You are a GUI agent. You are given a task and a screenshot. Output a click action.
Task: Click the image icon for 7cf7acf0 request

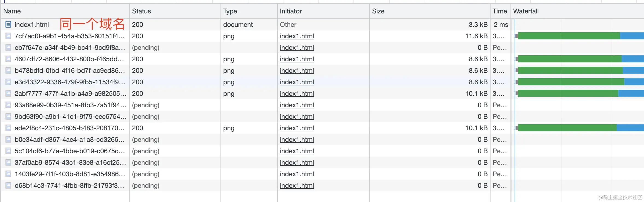point(8,36)
